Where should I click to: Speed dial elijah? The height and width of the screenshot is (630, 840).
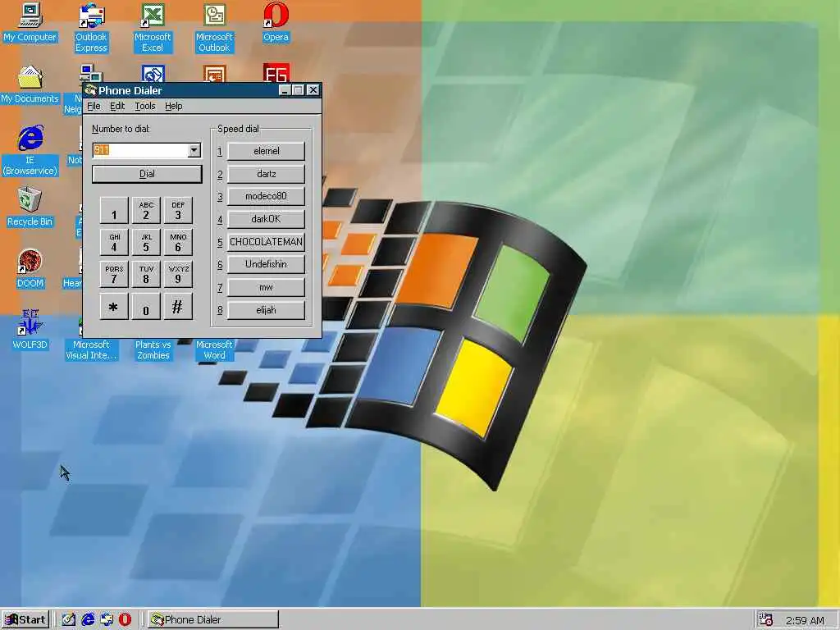pyautogui.click(x=267, y=310)
